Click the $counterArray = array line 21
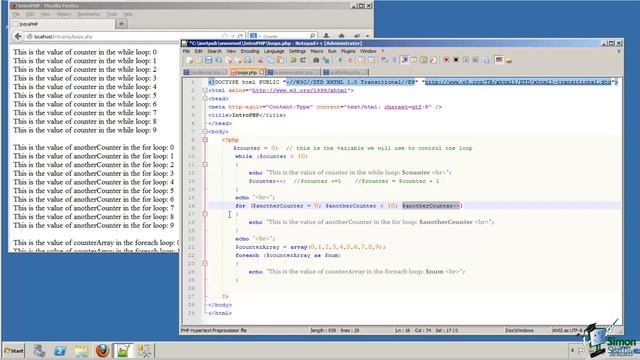 pos(310,247)
